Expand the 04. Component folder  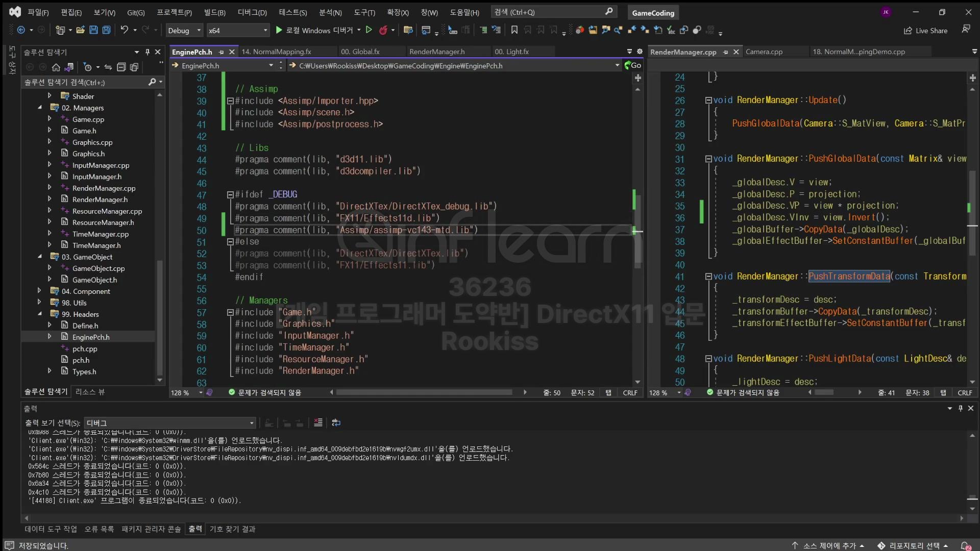point(39,291)
